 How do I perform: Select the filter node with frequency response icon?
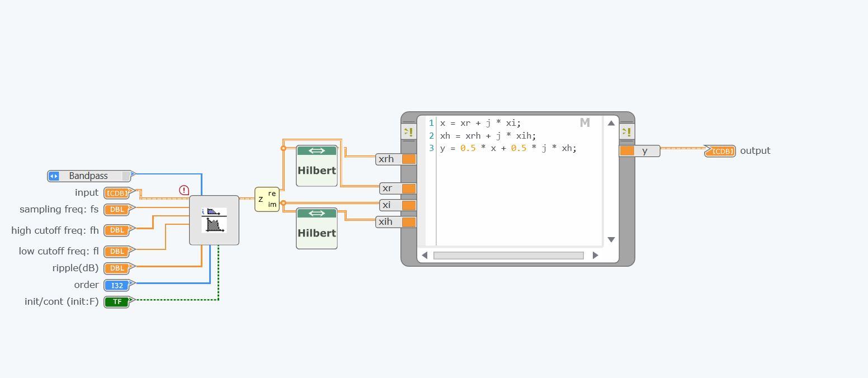(214, 220)
